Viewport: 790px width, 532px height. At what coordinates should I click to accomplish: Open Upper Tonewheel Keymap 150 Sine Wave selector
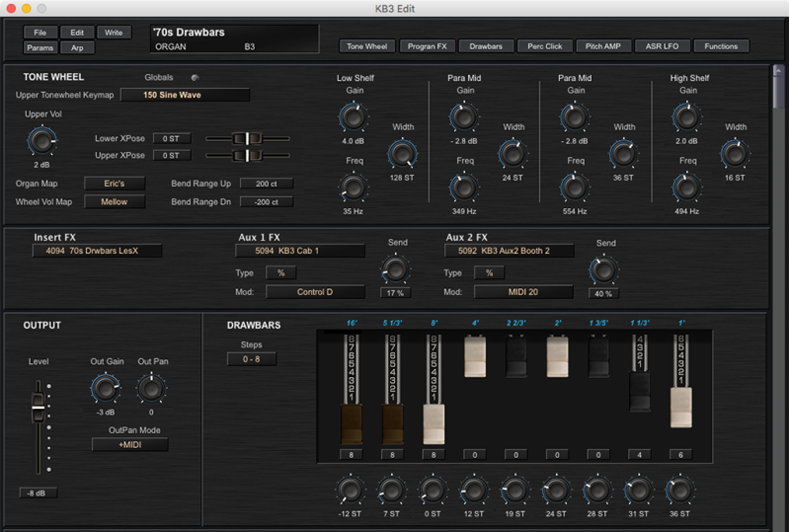click(x=185, y=95)
